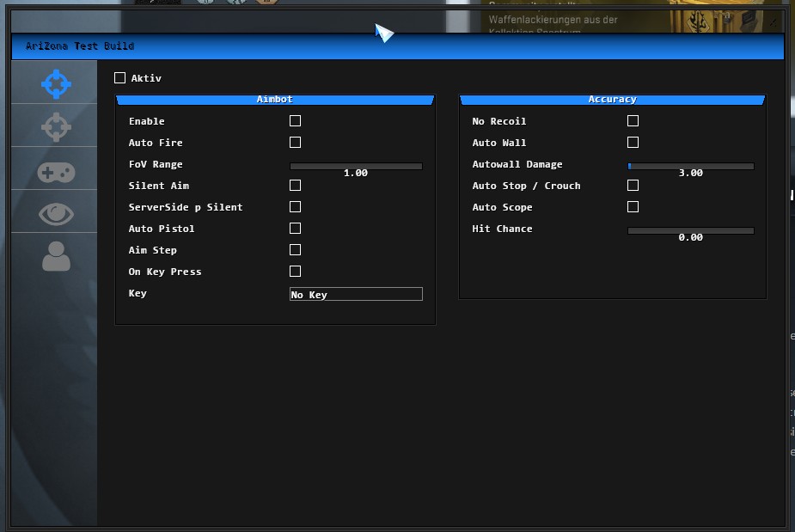795x532 pixels.
Task: Open the person silhouette sidebar tab
Action: 56,256
